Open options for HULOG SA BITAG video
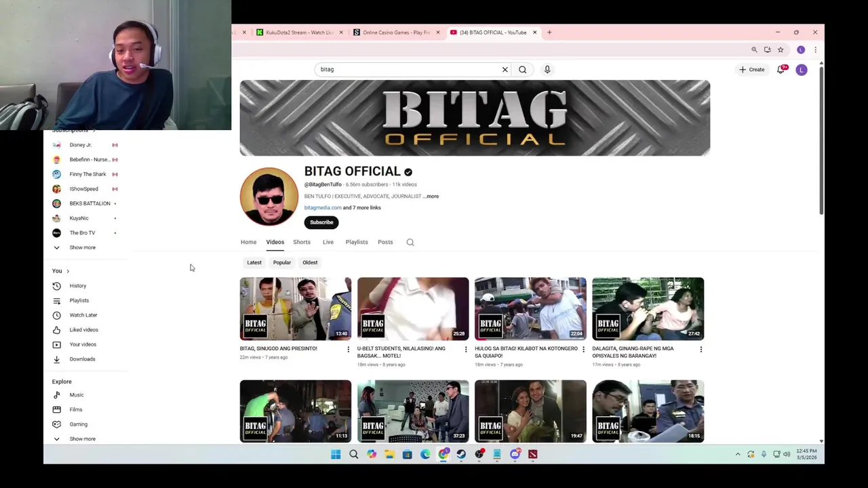Screen dimensions: 868x488 click(583, 349)
